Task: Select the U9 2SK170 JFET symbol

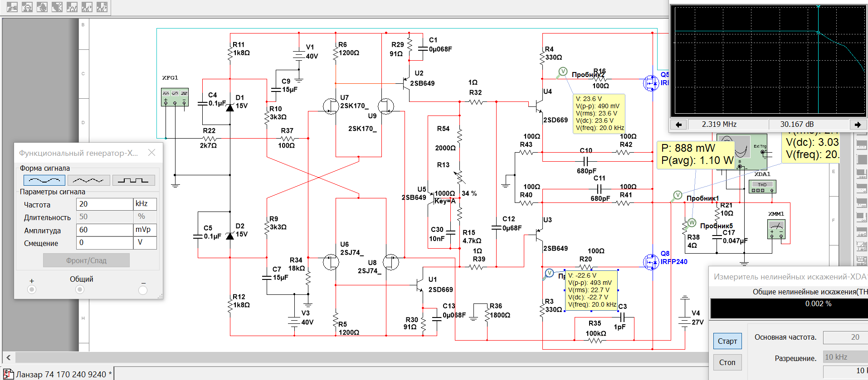Action: click(386, 106)
